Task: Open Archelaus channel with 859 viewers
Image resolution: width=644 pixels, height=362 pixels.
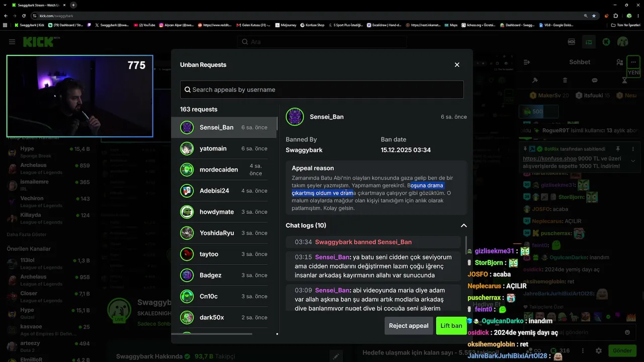Action: (x=48, y=168)
